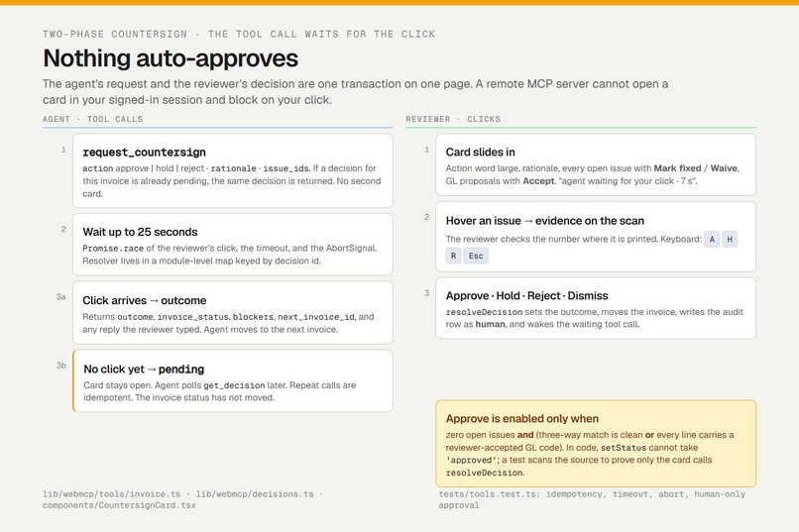
Task: Click the 'Esc' keyboard key badge
Action: [x=476, y=256]
